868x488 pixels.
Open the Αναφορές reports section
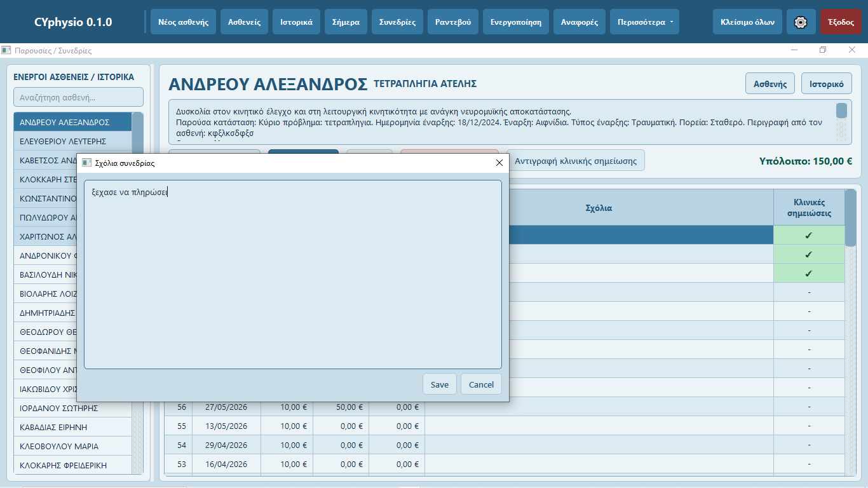coord(580,22)
